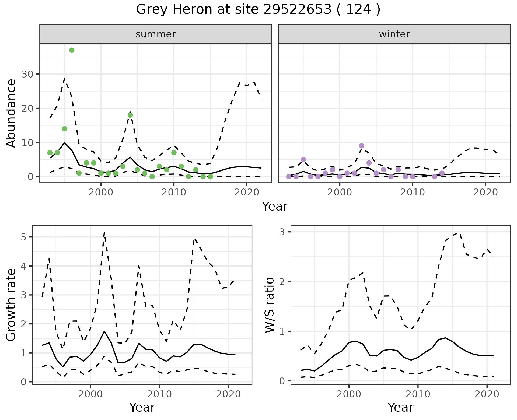Image resolution: width=517 pixels, height=420 pixels.
Task: Click the Abundance y-axis label
Action: [11, 113]
